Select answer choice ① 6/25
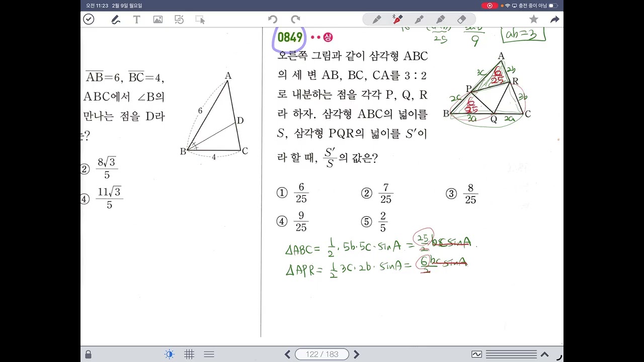Screen dimensions: 644x362 click(x=293, y=194)
